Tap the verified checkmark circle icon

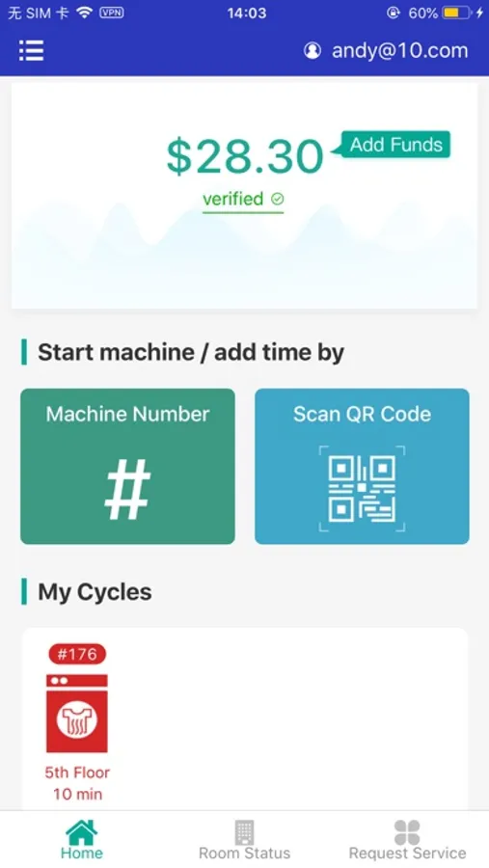click(278, 198)
